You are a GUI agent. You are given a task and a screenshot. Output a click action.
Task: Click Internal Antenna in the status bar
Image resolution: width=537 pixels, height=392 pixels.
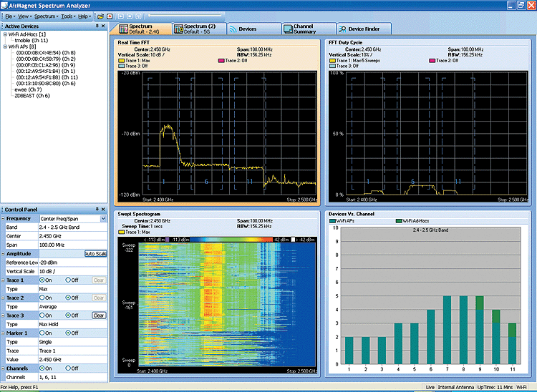456,387
